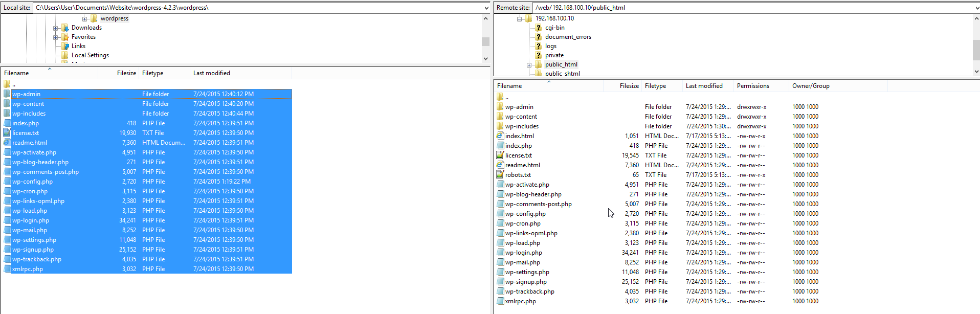
Task: Open the Local site path dropdown
Action: [486, 8]
